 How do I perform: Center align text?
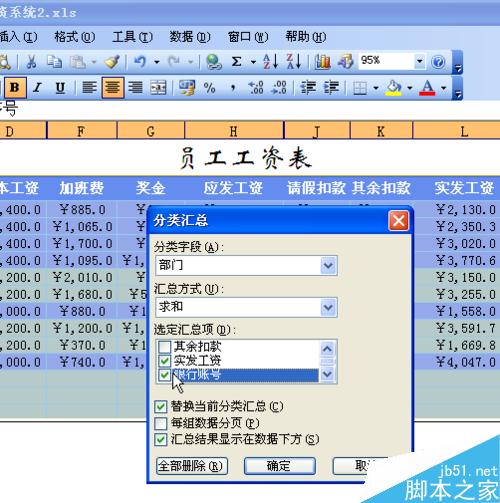[x=113, y=87]
